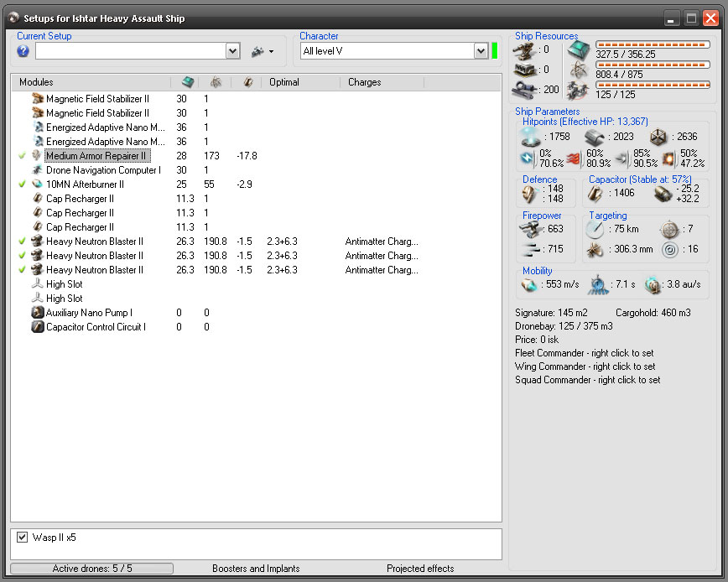
Task: Click the Price: 0 isk text
Action: (x=537, y=340)
